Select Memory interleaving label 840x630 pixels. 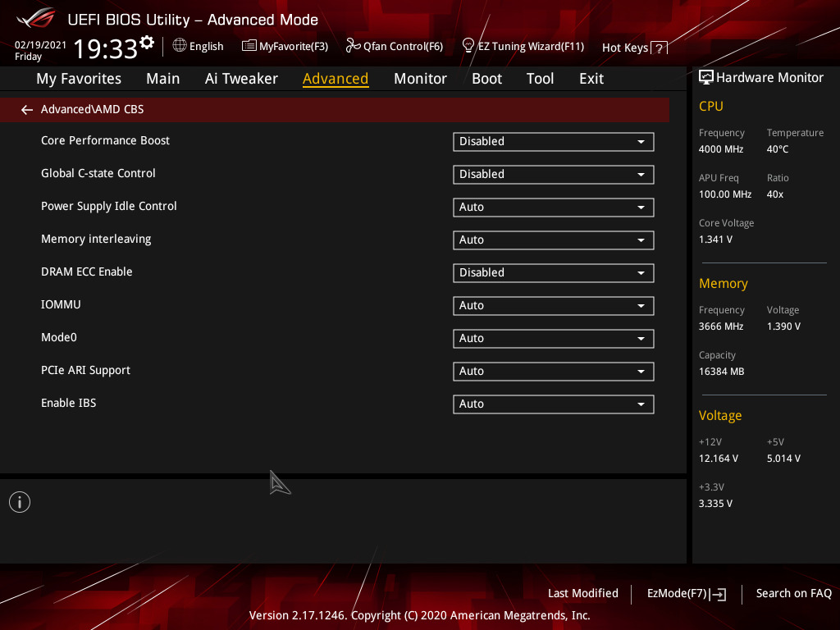pos(96,239)
